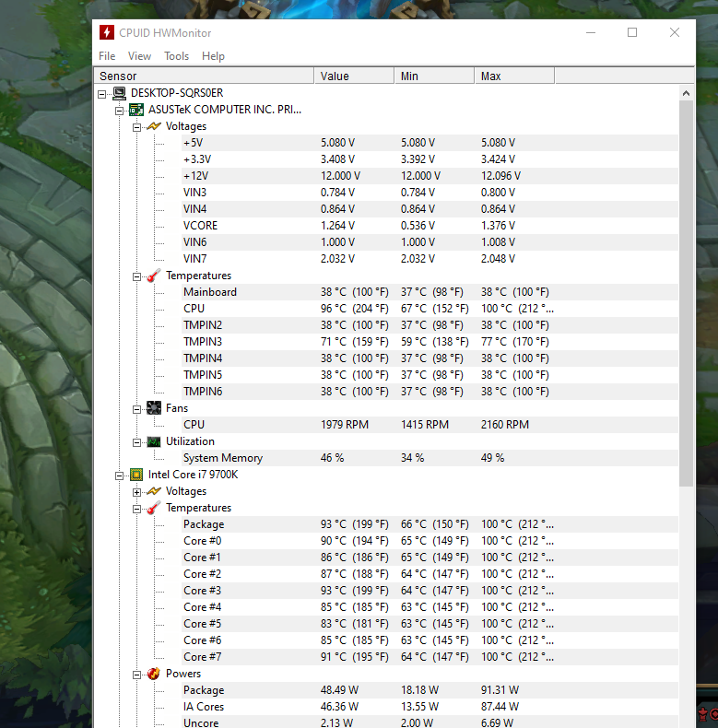Select the Core #1 temperature row
Viewport: 718px width, 728px height.
(430, 558)
